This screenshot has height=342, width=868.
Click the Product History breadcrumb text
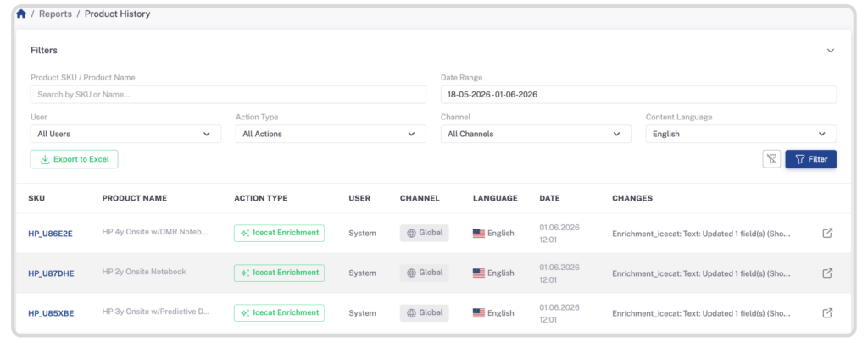coord(117,14)
